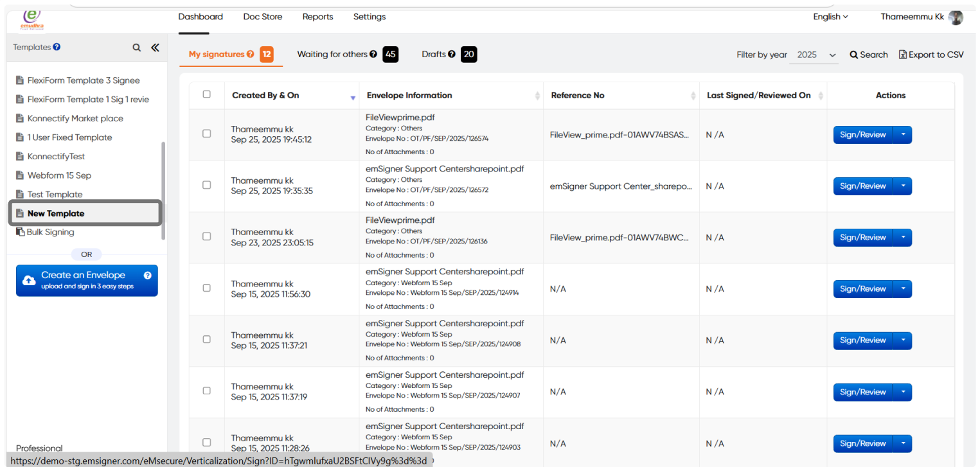The height and width of the screenshot is (467, 980).
Task: Toggle the select-all checkbox in table header
Action: [x=206, y=94]
